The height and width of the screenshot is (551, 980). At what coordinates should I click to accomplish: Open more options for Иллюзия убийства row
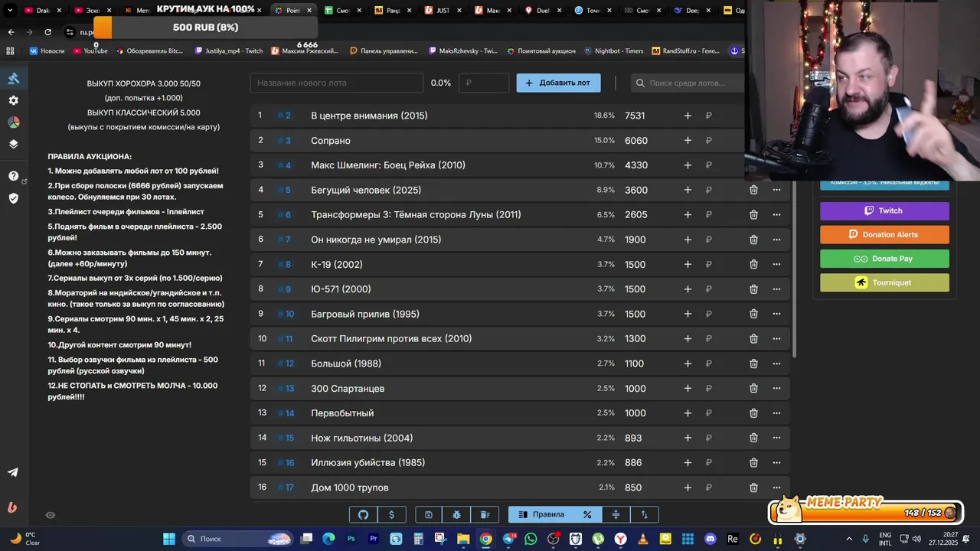tap(776, 463)
